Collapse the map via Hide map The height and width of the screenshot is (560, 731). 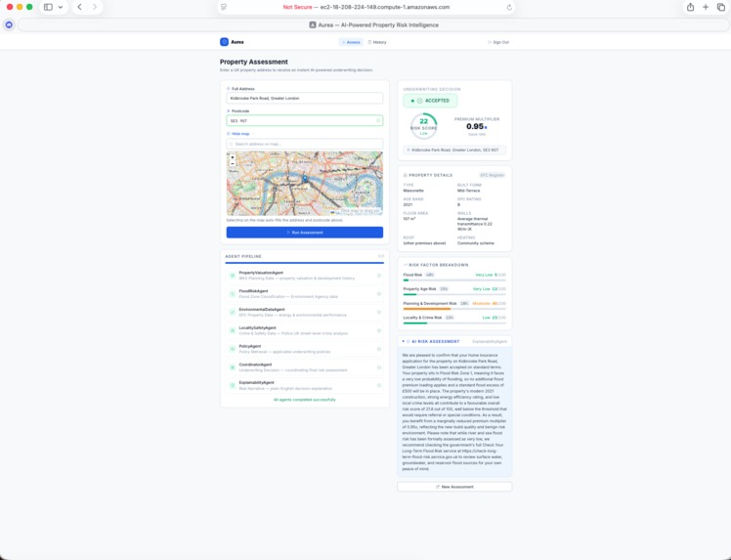(x=240, y=134)
